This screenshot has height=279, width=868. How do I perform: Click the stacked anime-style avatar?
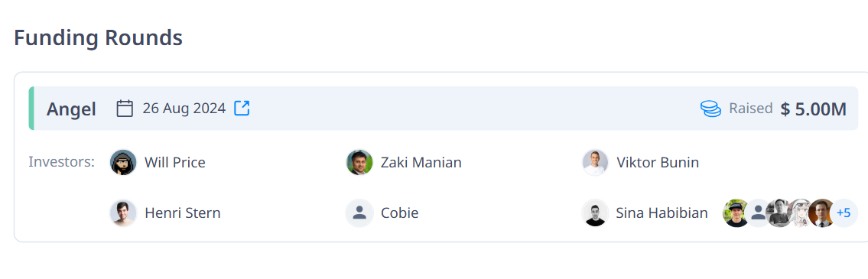coord(801,213)
